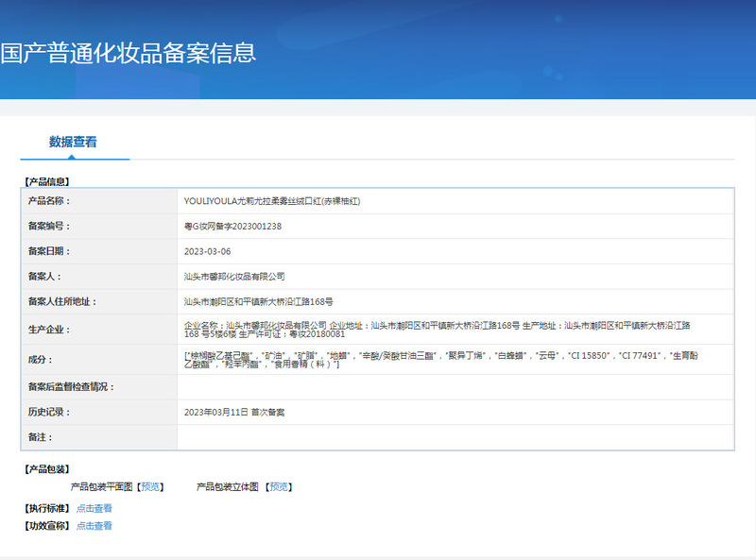Select filing number 粤G妆网备字2023001238
This screenshot has height=560, width=756.
[232, 226]
